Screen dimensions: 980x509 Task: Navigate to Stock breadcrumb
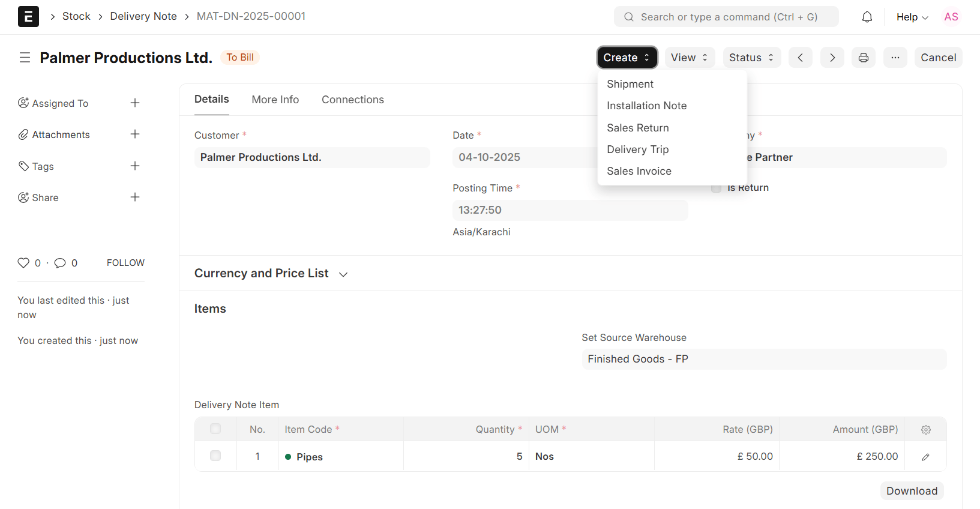[x=76, y=16]
